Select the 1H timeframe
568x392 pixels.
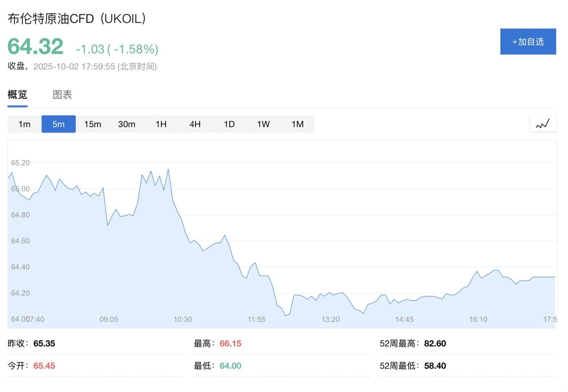[x=161, y=124]
